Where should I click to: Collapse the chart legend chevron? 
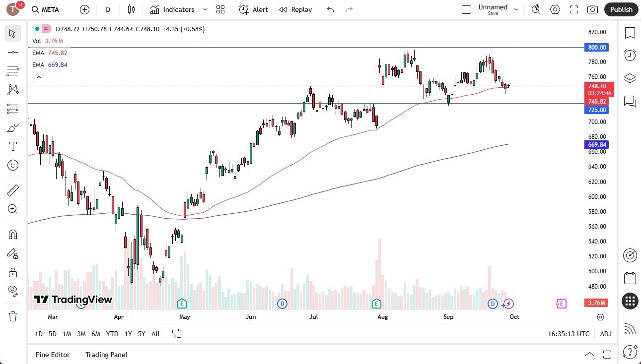[x=39, y=77]
